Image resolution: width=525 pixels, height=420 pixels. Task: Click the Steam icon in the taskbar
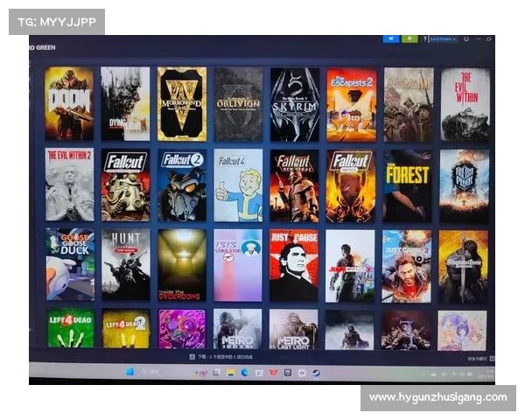pos(316,372)
